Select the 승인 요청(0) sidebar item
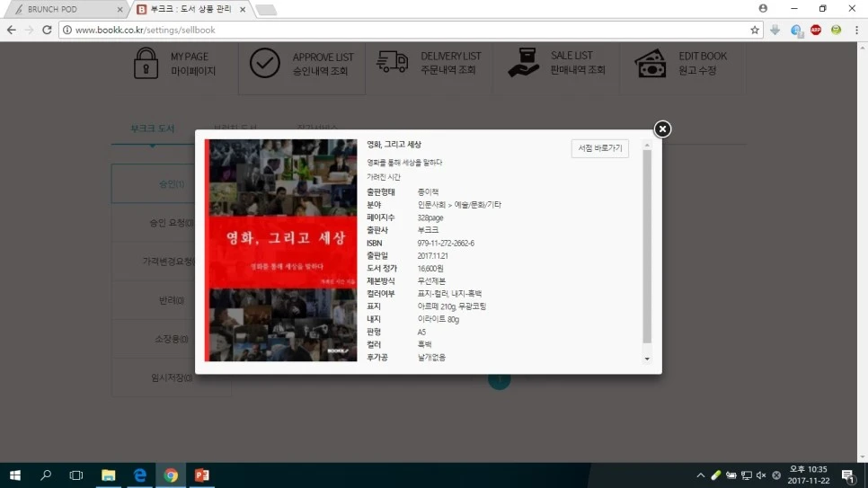Viewport: 868px width, 488px height. (x=154, y=223)
